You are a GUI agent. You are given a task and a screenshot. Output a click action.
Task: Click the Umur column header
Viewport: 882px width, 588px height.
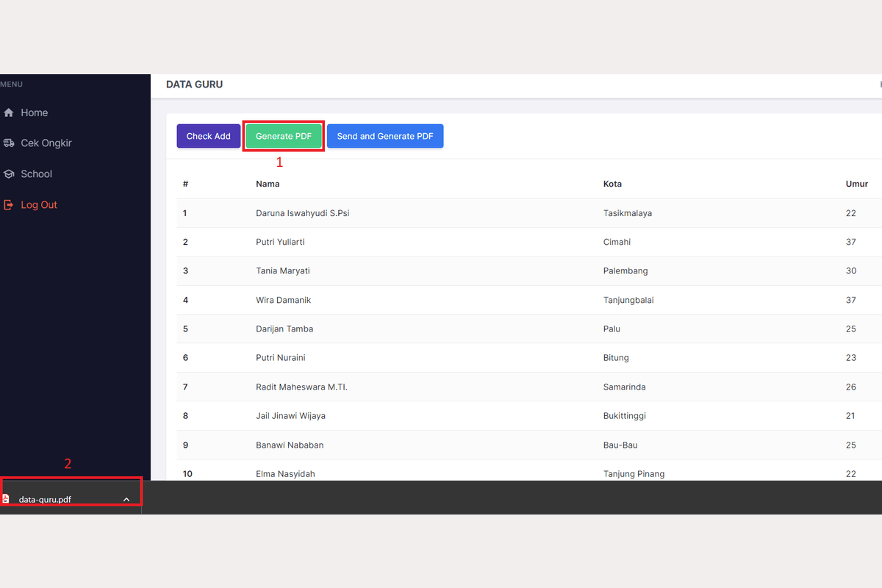point(856,184)
